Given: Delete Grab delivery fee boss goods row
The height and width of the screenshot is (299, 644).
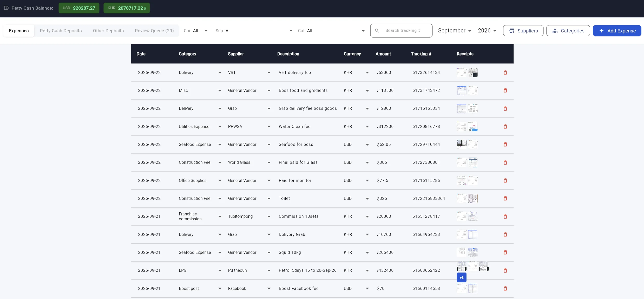Looking at the screenshot, I should [x=505, y=109].
